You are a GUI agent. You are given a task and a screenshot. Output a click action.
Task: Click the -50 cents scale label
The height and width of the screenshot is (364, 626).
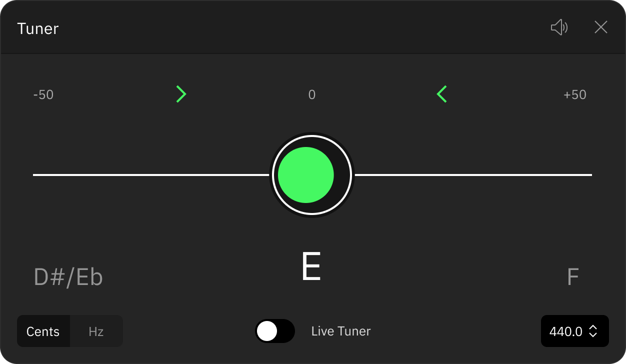tap(43, 94)
